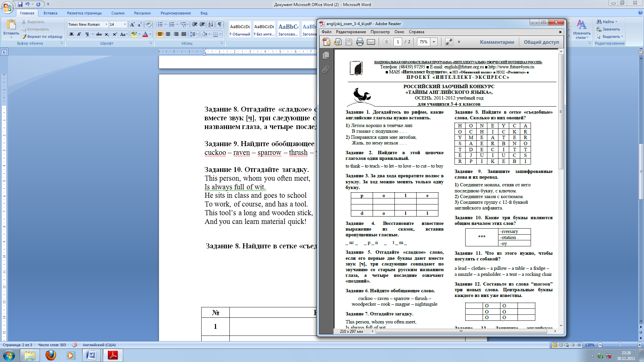
Task: Switch to Вставка ribbon tab
Action: [x=50, y=13]
